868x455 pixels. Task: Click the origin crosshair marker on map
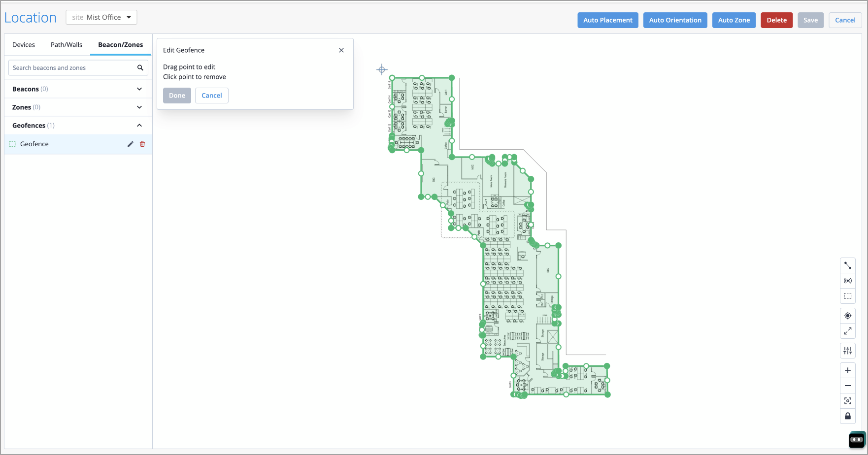pyautogui.click(x=382, y=69)
